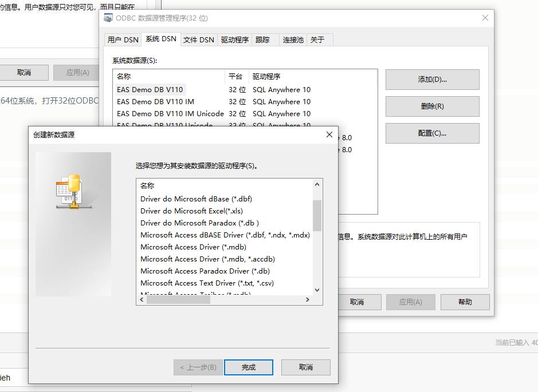Select Microsoft Access Text Driver (*.txt, *.csv)

point(207,283)
